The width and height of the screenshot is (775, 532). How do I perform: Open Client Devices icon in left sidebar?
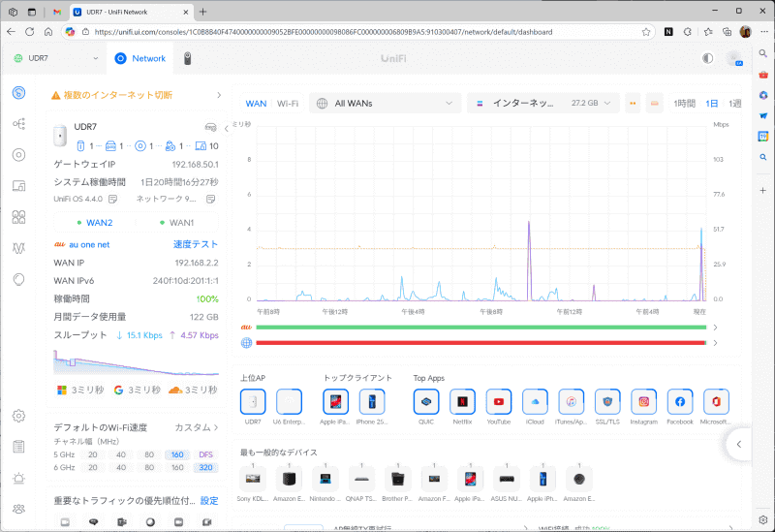[x=18, y=186]
